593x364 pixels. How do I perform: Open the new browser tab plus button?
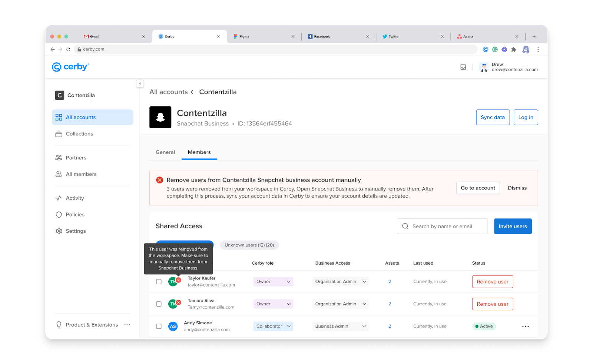(x=534, y=36)
